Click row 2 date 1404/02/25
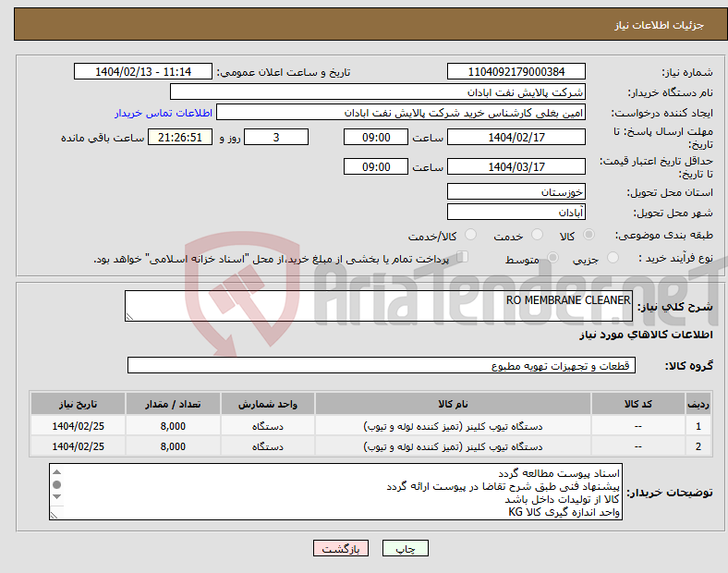 (78, 446)
